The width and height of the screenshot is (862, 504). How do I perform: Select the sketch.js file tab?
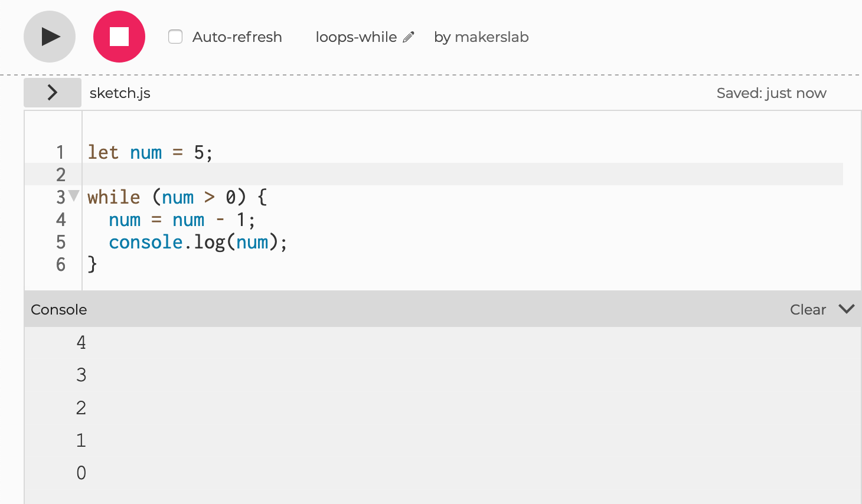(120, 93)
